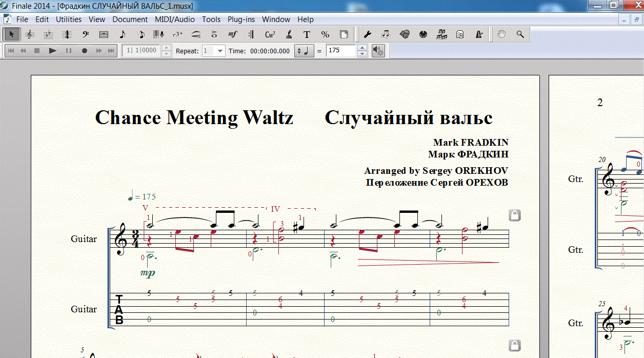Select the Time Signature tool
The height and width of the screenshot is (358, 644).
click(67, 34)
